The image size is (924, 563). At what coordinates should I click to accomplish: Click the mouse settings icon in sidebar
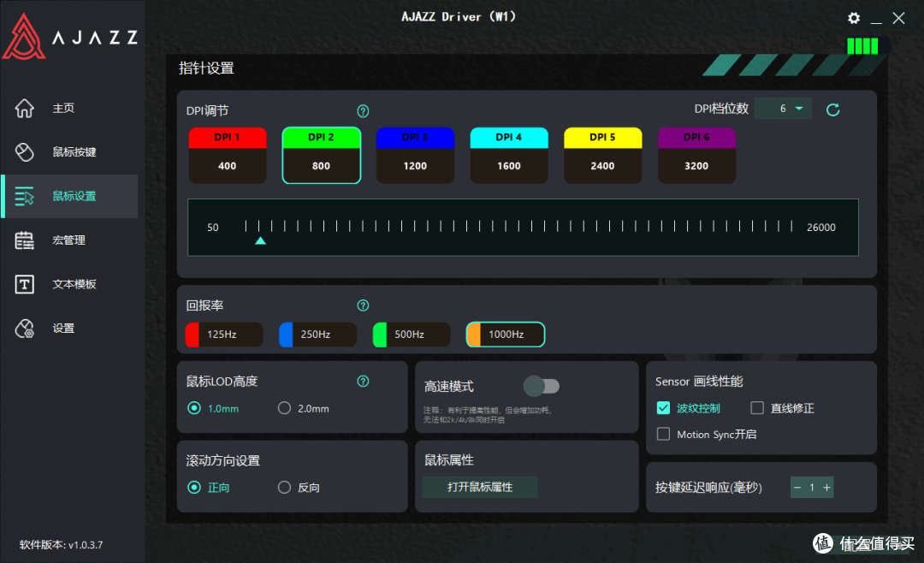point(24,196)
